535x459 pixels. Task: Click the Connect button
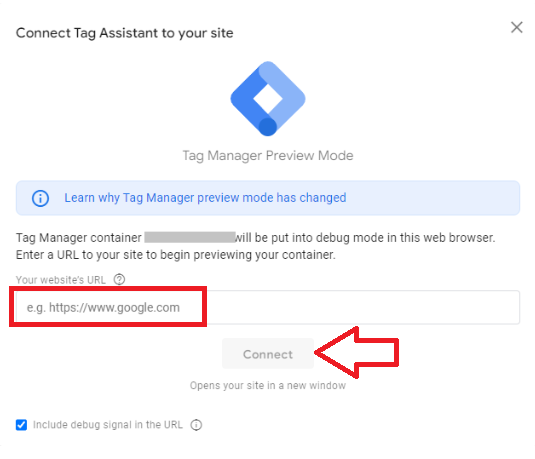pos(268,354)
